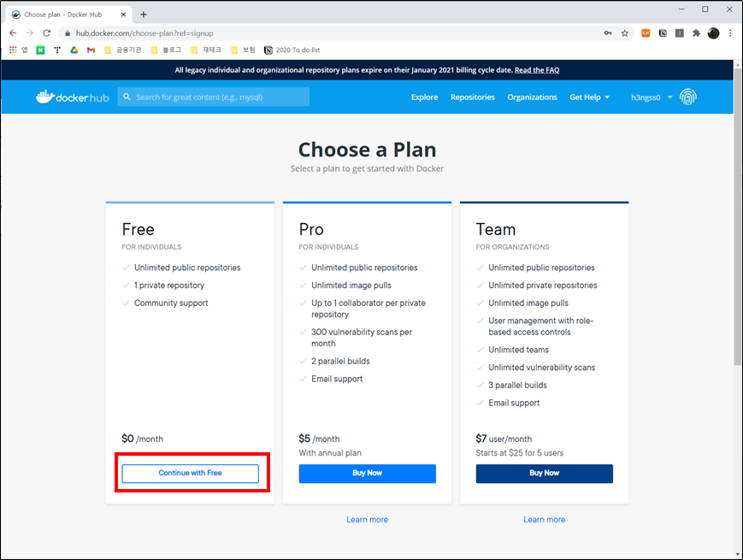Open the 블로그 bookmark folder
The height and width of the screenshot is (560, 743).
166,50
